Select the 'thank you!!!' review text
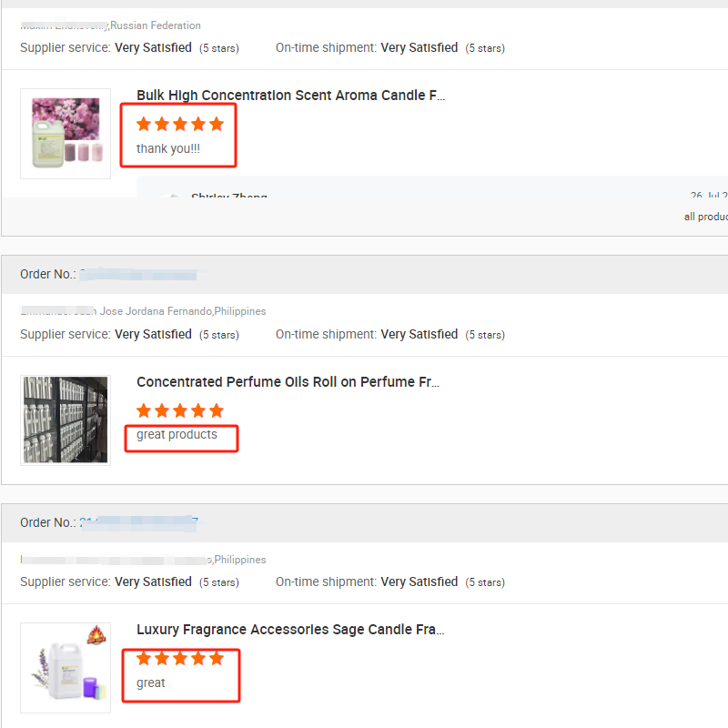This screenshot has width=728, height=728. point(168,148)
